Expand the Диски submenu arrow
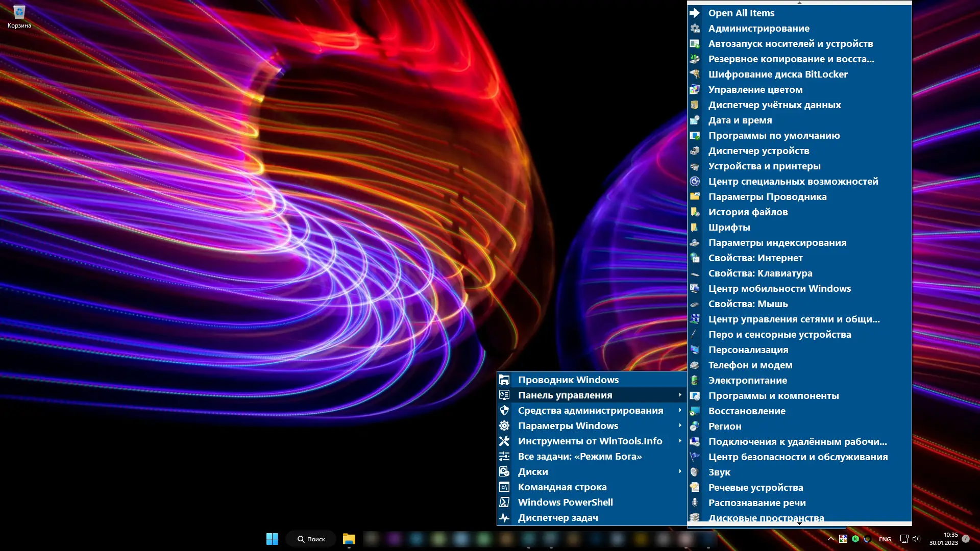This screenshot has height=551, width=980. (x=680, y=471)
